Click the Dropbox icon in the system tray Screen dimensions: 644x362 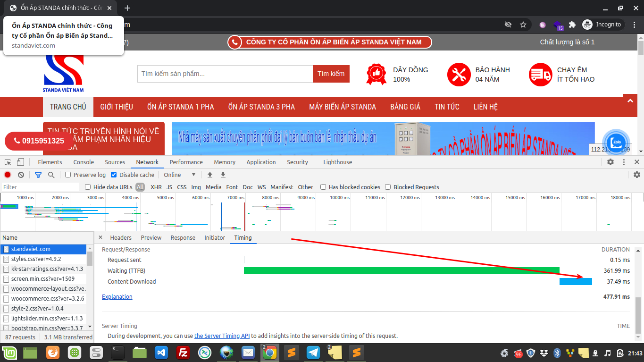pyautogui.click(x=544, y=353)
